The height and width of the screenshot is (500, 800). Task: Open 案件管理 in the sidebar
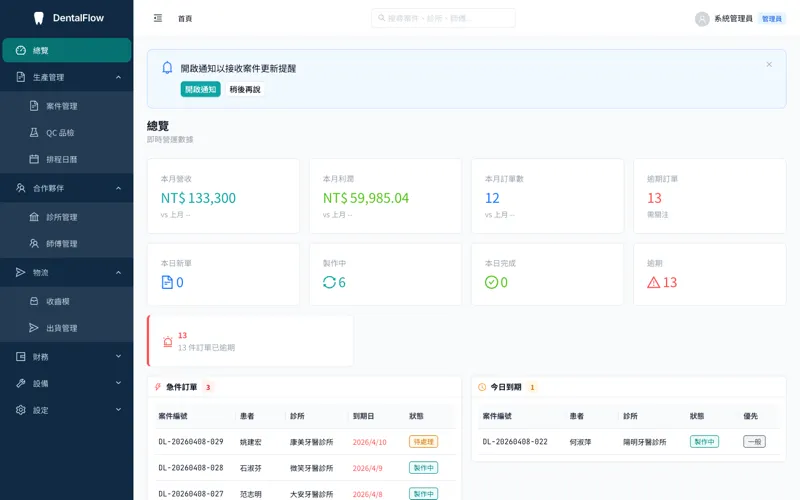click(66, 106)
